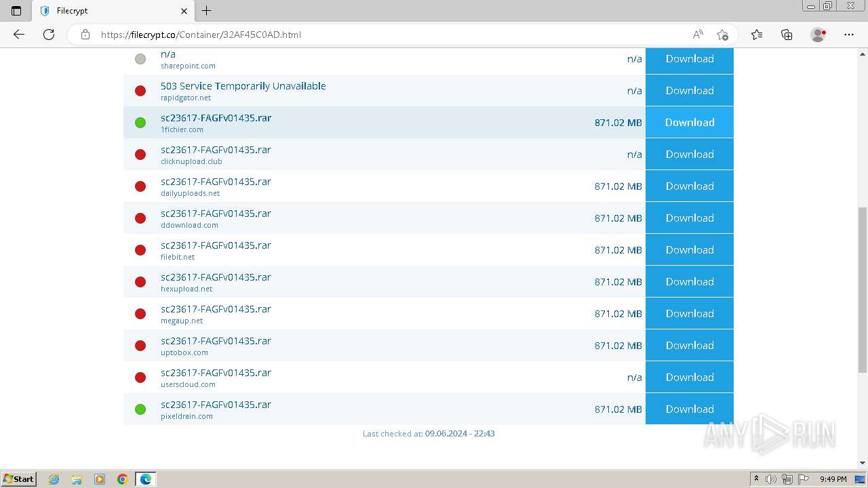868x488 pixels.
Task: Select Microsoft Edge taskbar button
Action: [146, 479]
